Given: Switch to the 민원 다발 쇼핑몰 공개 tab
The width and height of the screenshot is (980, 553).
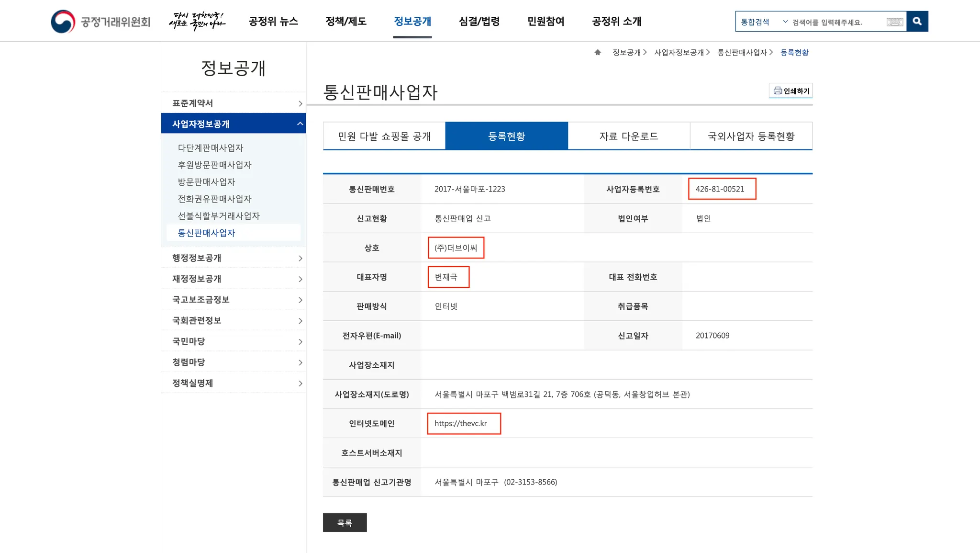Looking at the screenshot, I should tap(384, 136).
